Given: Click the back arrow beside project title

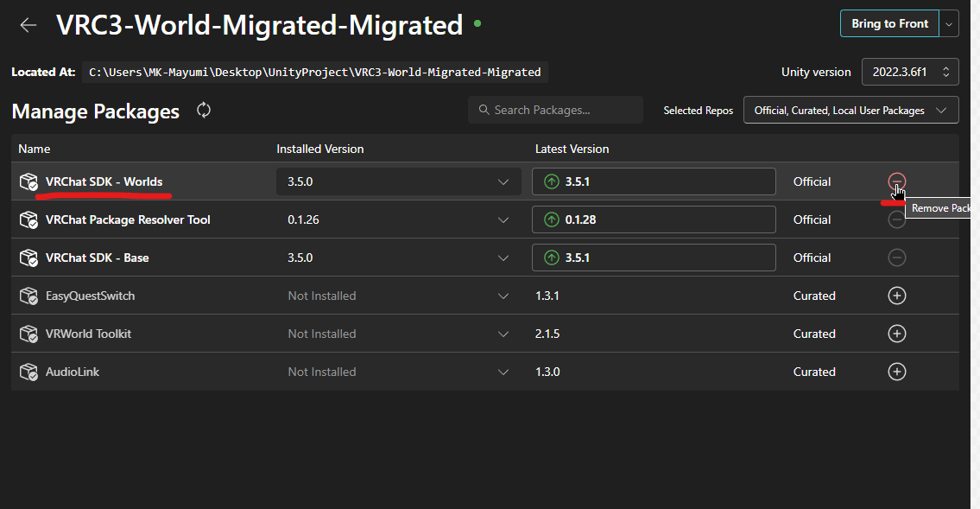Looking at the screenshot, I should coord(28,25).
